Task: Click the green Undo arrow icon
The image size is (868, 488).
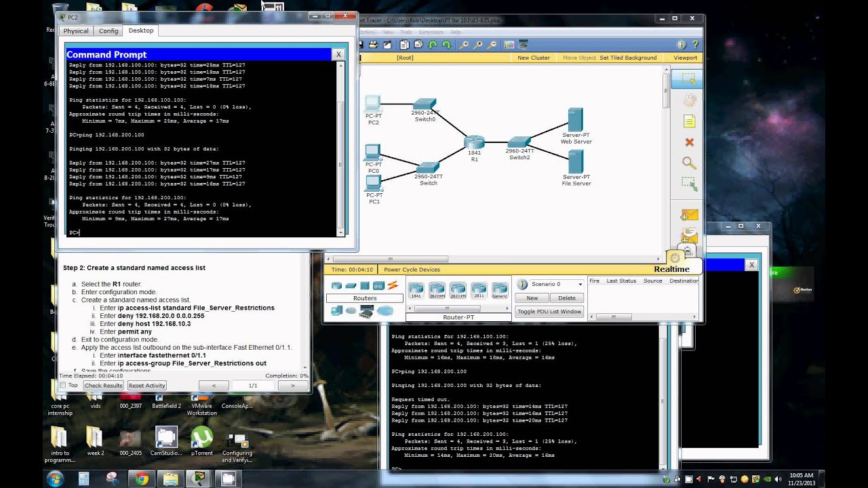Action: 432,45
